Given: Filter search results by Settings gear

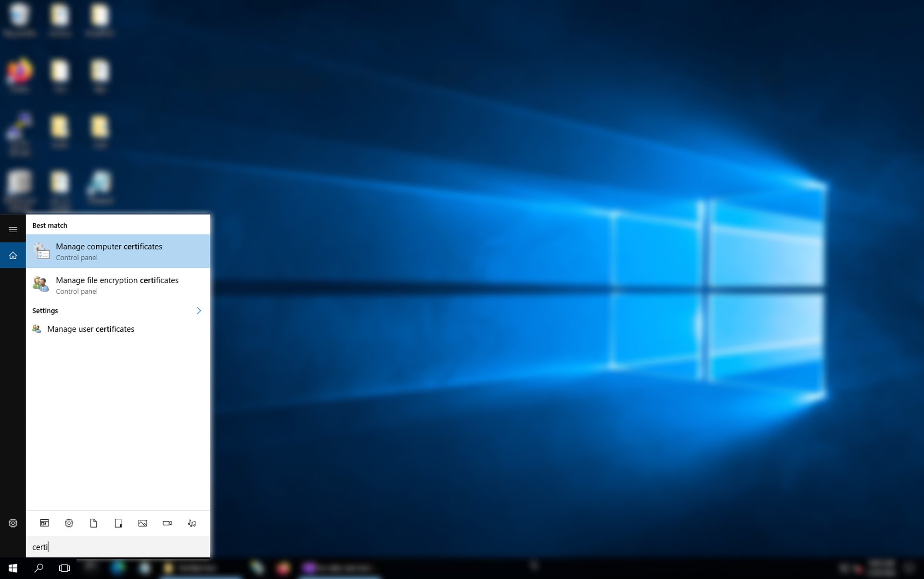Looking at the screenshot, I should [x=69, y=523].
